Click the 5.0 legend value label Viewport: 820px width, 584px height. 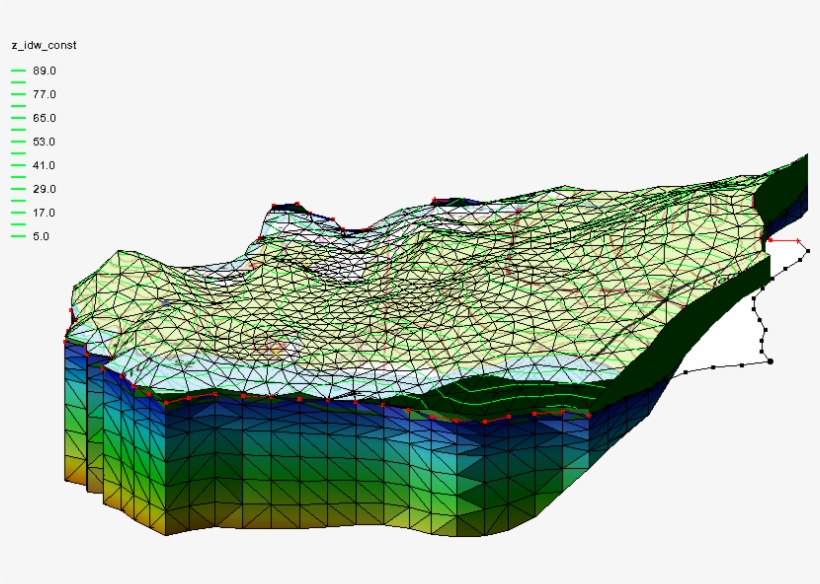(41, 236)
